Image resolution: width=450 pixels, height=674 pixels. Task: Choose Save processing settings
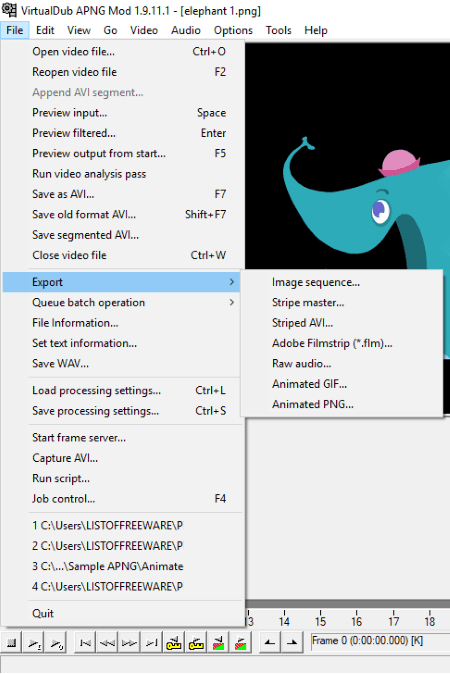point(123,411)
